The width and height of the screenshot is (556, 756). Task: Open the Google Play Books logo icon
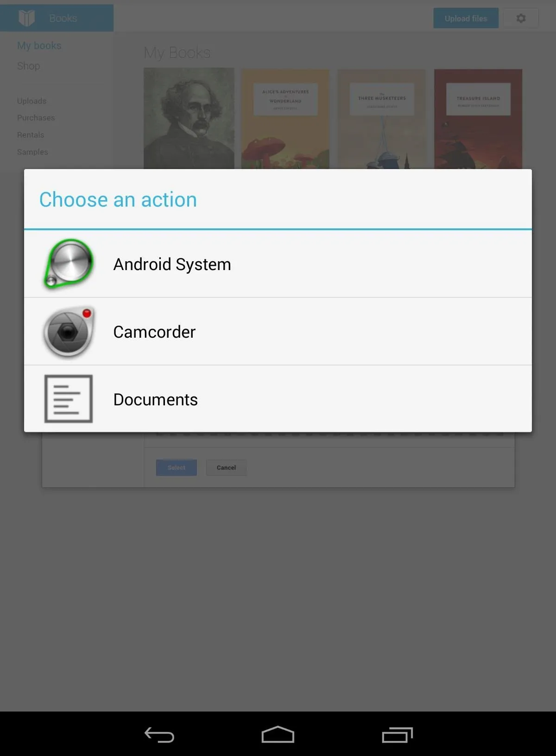point(26,18)
